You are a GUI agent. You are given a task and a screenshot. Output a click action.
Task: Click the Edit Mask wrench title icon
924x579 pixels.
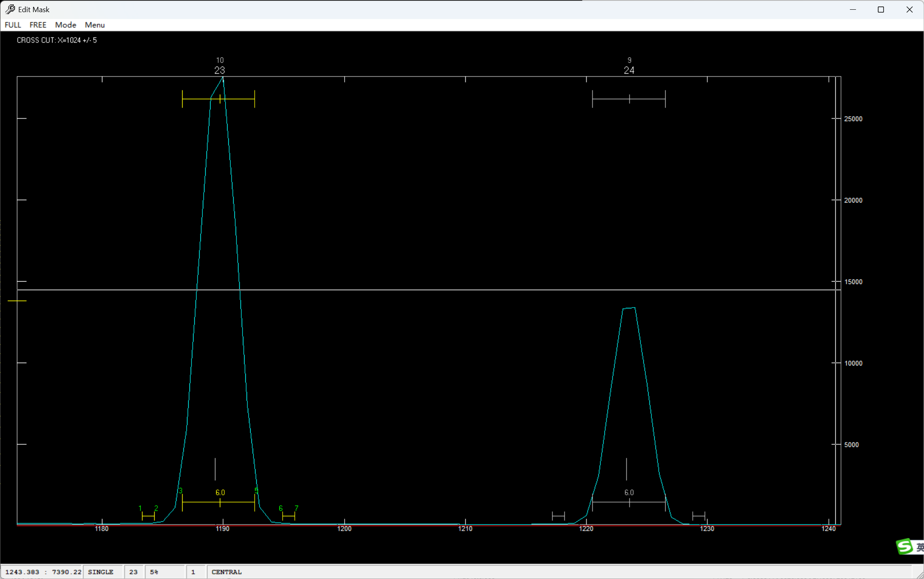tap(10, 9)
